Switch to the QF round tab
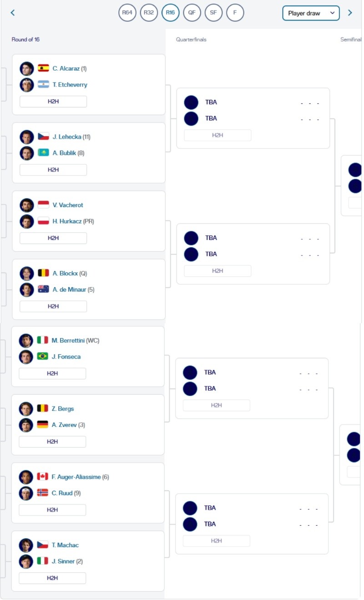364x600 pixels. pyautogui.click(x=192, y=13)
